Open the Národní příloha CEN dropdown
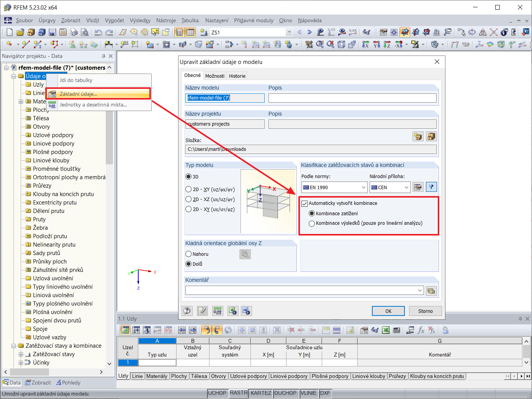This screenshot has height=399, width=532. click(390, 187)
